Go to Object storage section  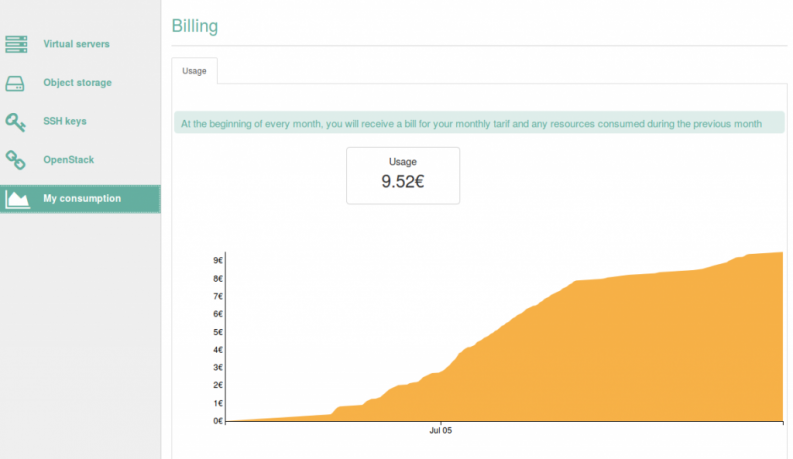click(77, 83)
